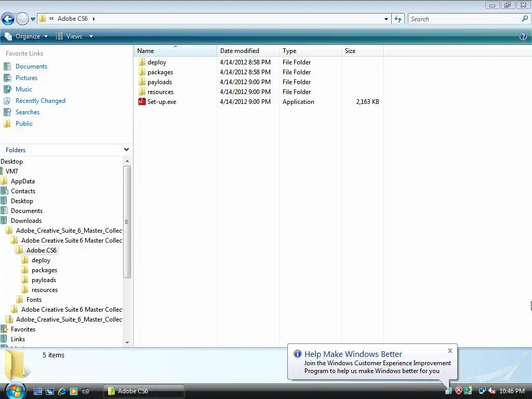Screen dimensions: 532x399
Task: Open Pictures in Favorite Links
Action: [x=26, y=78]
